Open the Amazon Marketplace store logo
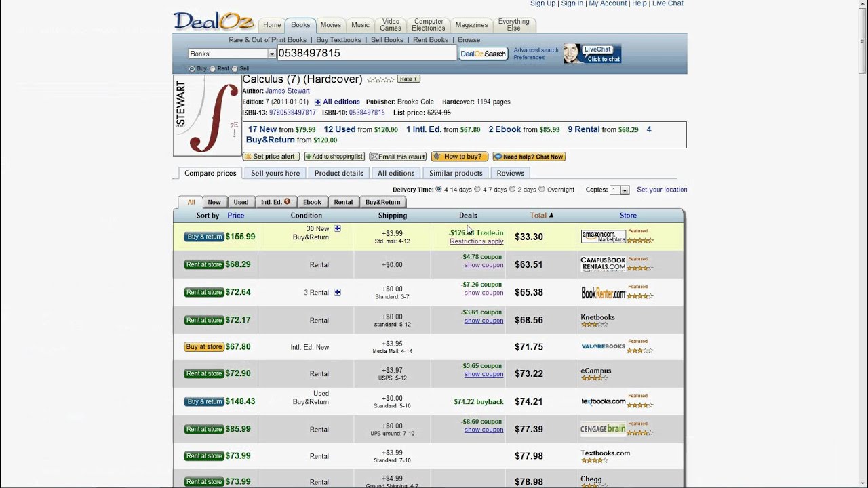Viewport: 868px width, 488px height. pyautogui.click(x=603, y=237)
